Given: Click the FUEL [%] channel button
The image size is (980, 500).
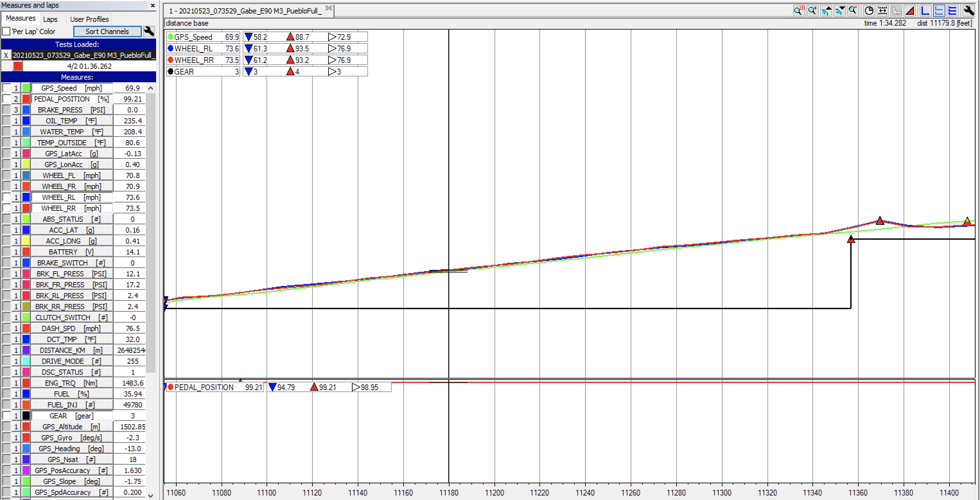Looking at the screenshot, I should 72,394.
